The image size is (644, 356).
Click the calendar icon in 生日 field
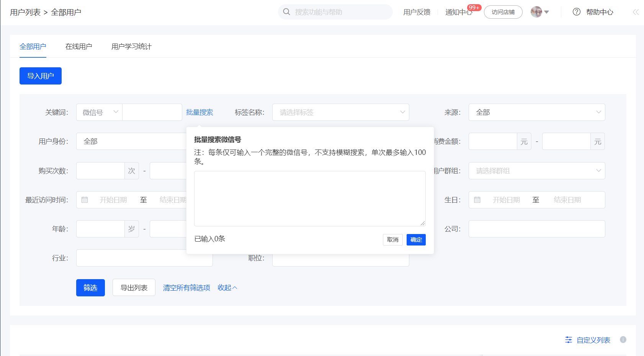477,200
